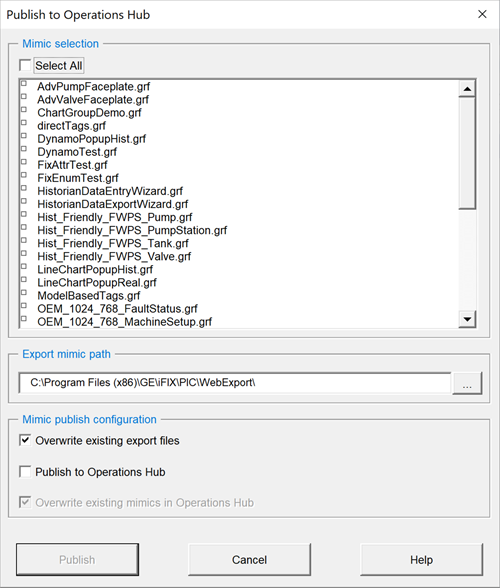Click the export mimic path text field

click(x=235, y=382)
